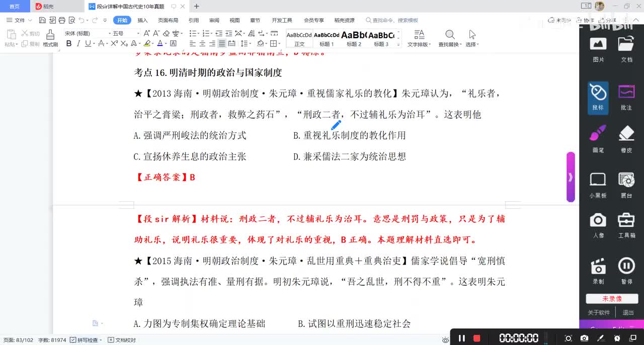Apply the 标题 1 style
The height and width of the screenshot is (345, 644).
click(x=327, y=38)
